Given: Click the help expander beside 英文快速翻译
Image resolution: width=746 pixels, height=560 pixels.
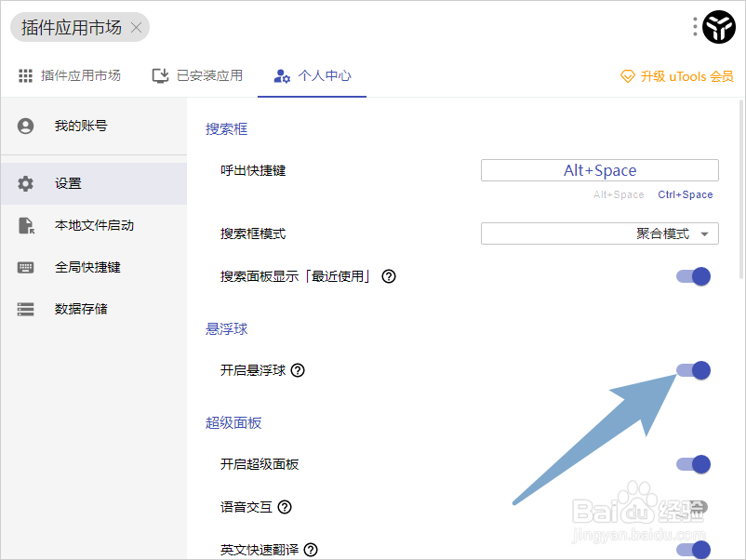Looking at the screenshot, I should 311,550.
